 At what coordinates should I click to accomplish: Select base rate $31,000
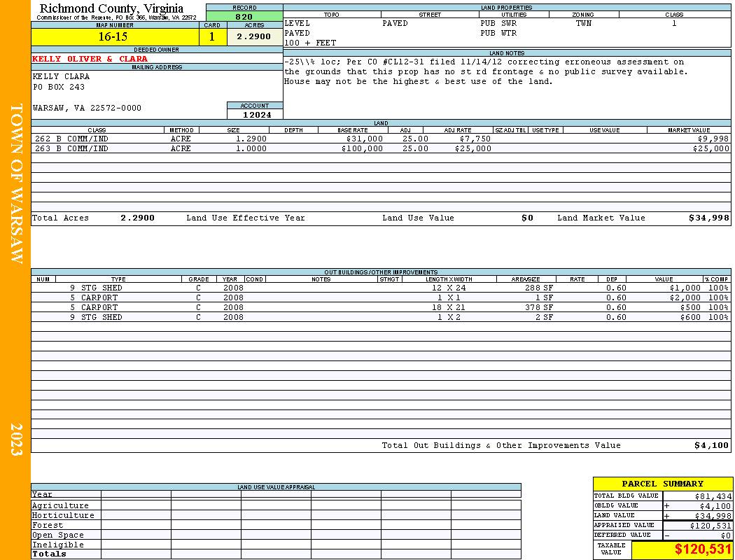point(364,139)
